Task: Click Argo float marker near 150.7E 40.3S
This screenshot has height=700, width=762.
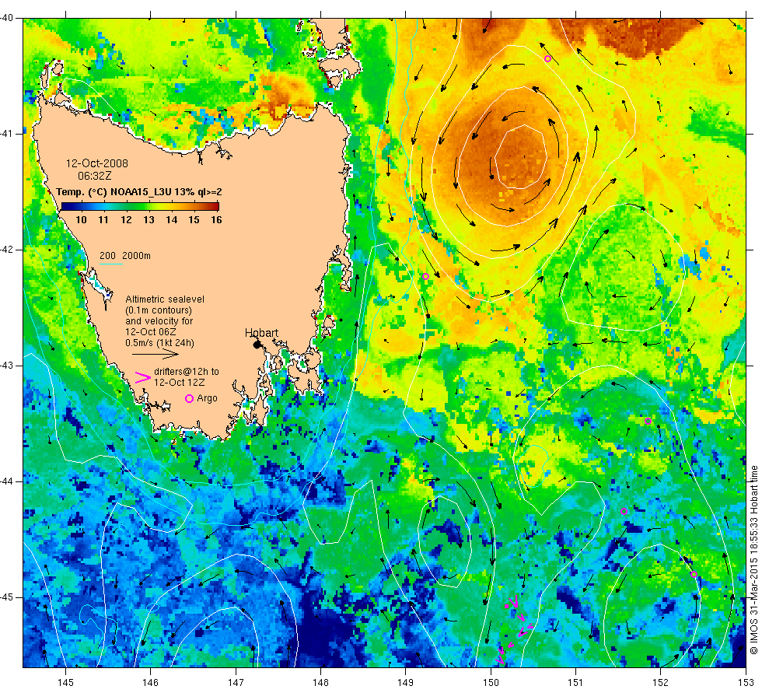Action: [x=547, y=59]
